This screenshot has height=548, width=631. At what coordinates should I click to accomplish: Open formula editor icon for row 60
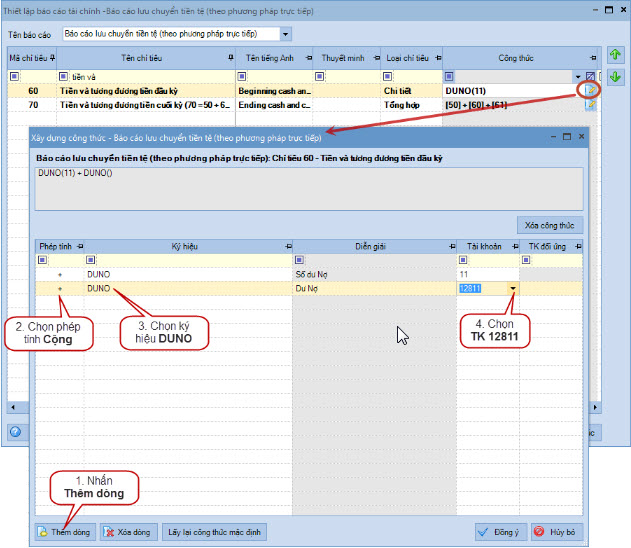(590, 91)
